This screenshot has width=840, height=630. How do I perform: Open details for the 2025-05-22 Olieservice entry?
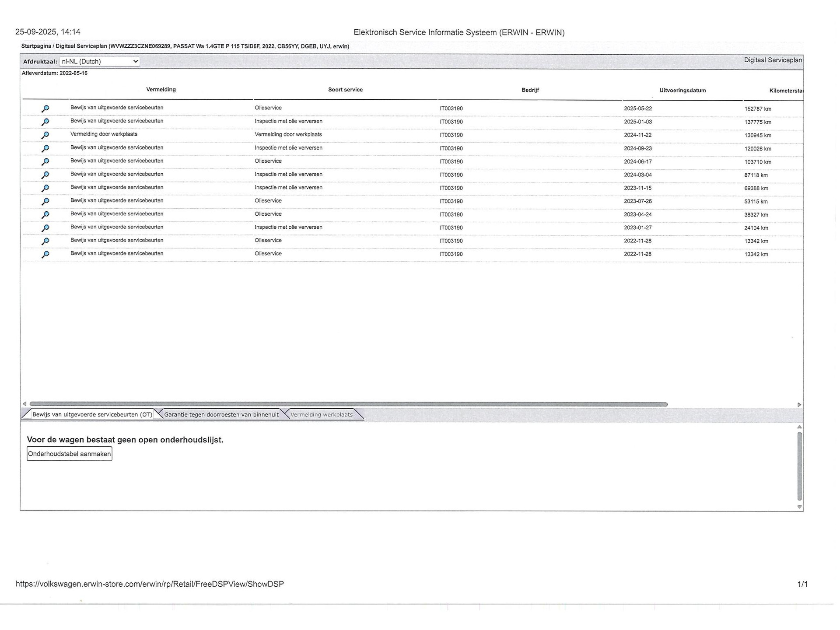45,108
